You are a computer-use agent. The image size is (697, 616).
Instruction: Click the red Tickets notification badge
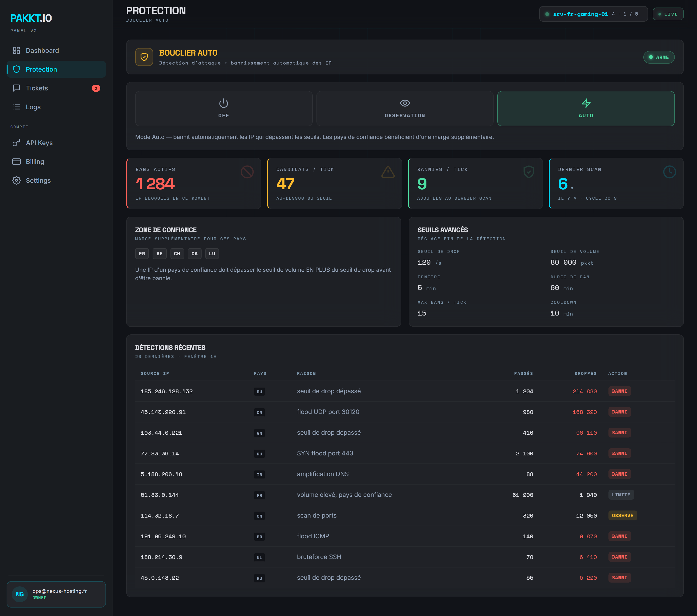click(96, 88)
